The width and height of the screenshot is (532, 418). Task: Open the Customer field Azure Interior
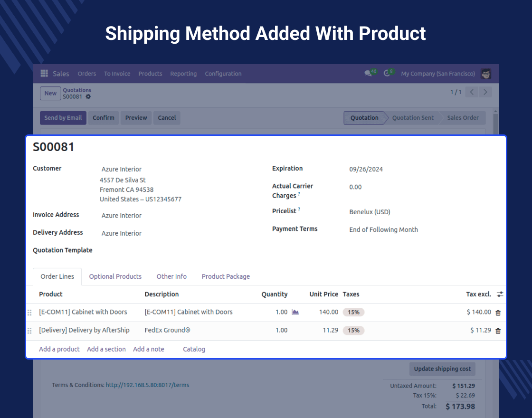(x=122, y=169)
